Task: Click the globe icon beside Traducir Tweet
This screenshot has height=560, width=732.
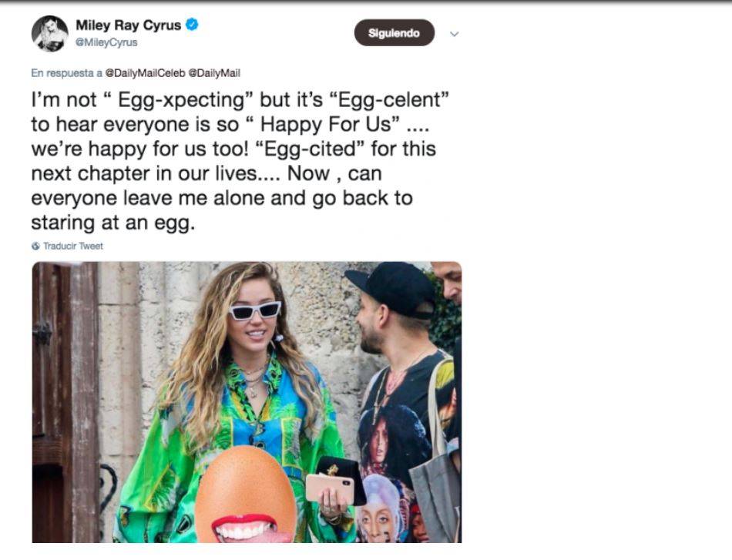Action: tap(35, 246)
